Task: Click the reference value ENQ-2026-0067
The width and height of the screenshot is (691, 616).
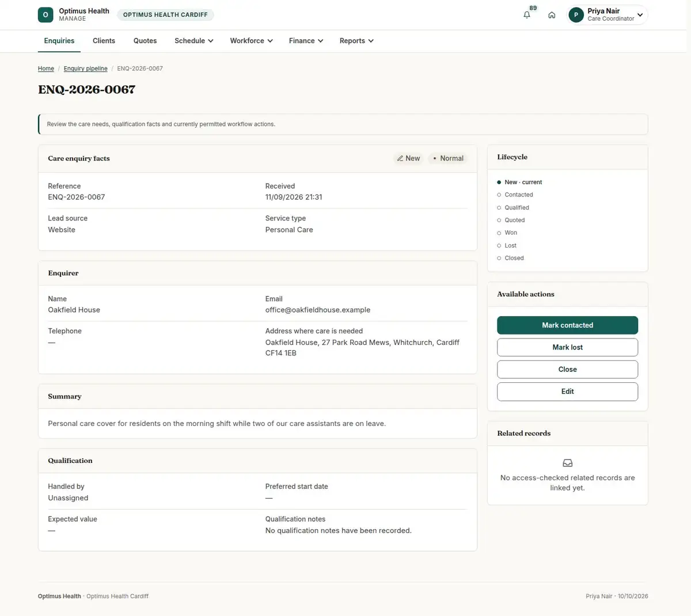Action: tap(77, 197)
